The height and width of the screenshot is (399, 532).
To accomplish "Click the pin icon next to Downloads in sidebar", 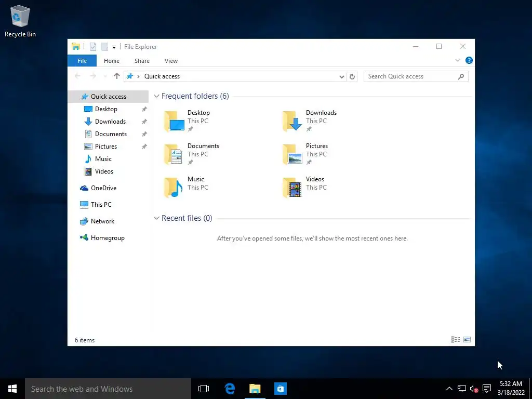I will pyautogui.click(x=144, y=122).
